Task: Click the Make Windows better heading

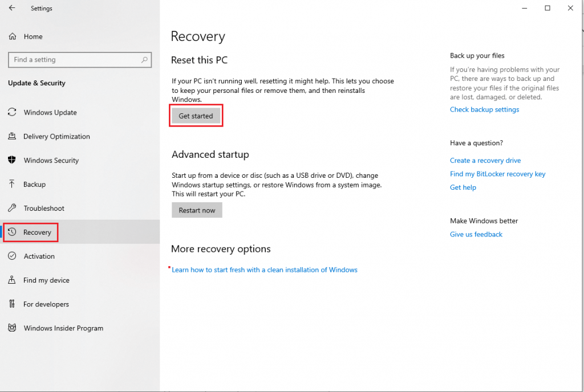Action: (484, 221)
